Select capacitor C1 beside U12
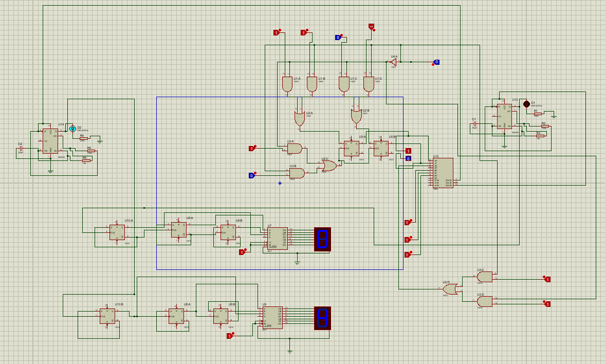This screenshot has width=605, height=364. pyautogui.click(x=475, y=123)
